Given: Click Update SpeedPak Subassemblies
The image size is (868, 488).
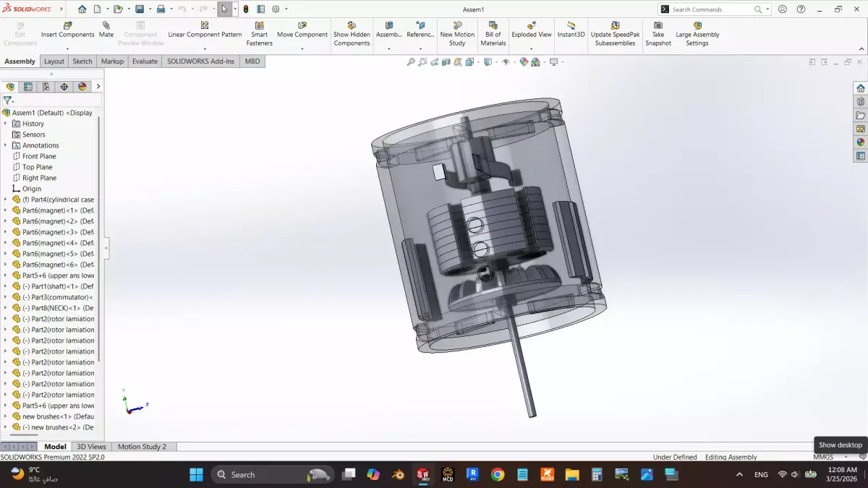Looking at the screenshot, I should 615,34.
